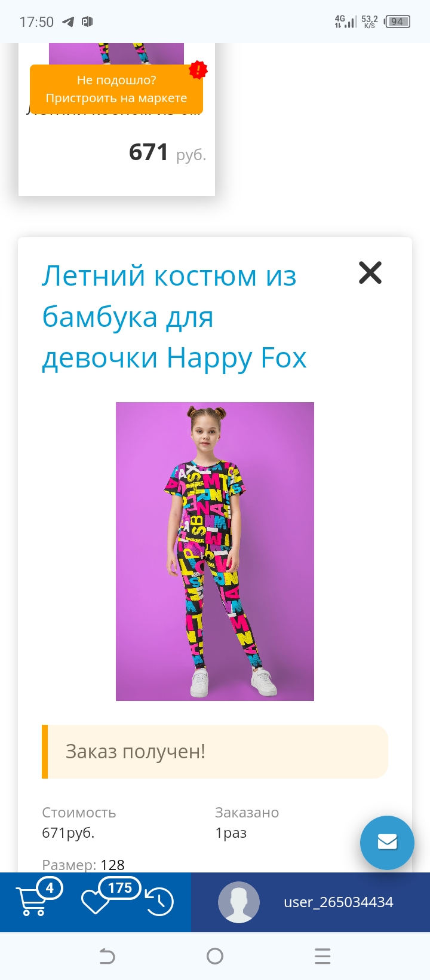430x980 pixels.
Task: Tap the girl's colorful suit product photo
Action: [215, 552]
